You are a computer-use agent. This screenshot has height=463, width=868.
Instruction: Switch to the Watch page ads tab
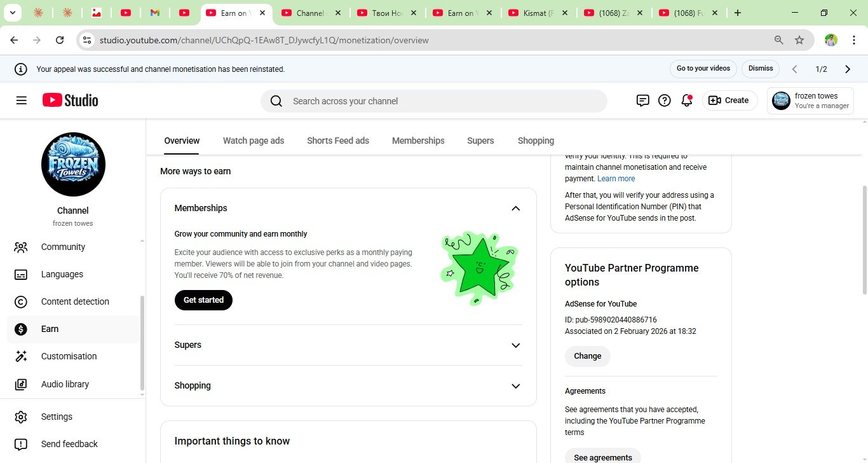pos(254,141)
